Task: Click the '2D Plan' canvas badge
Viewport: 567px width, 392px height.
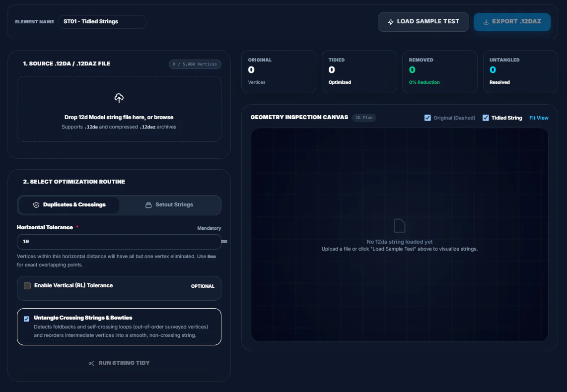Action: pos(364,118)
